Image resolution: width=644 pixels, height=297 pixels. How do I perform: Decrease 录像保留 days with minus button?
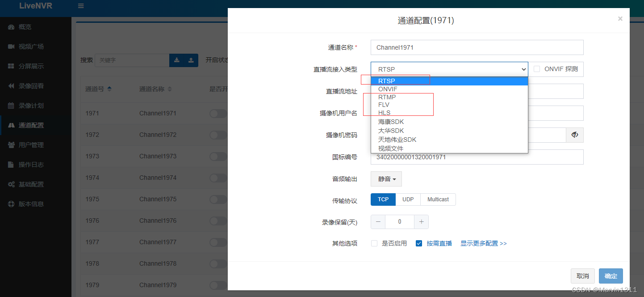378,222
